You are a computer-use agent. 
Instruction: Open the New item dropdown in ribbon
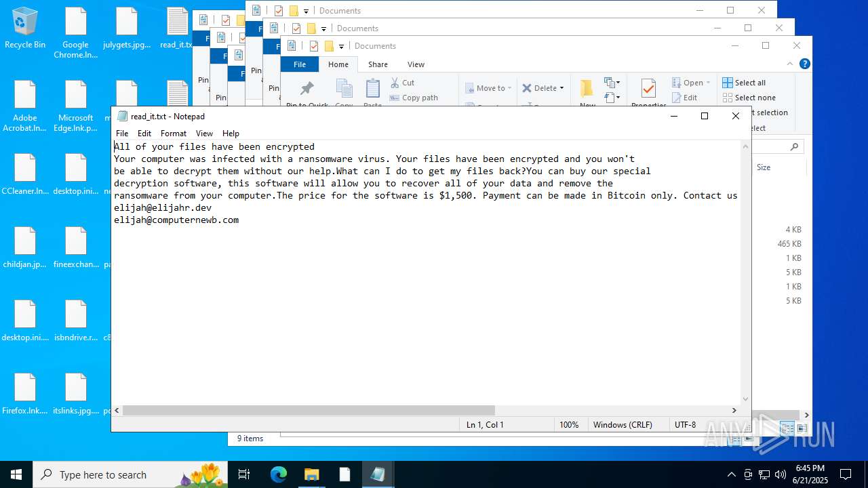pos(612,83)
